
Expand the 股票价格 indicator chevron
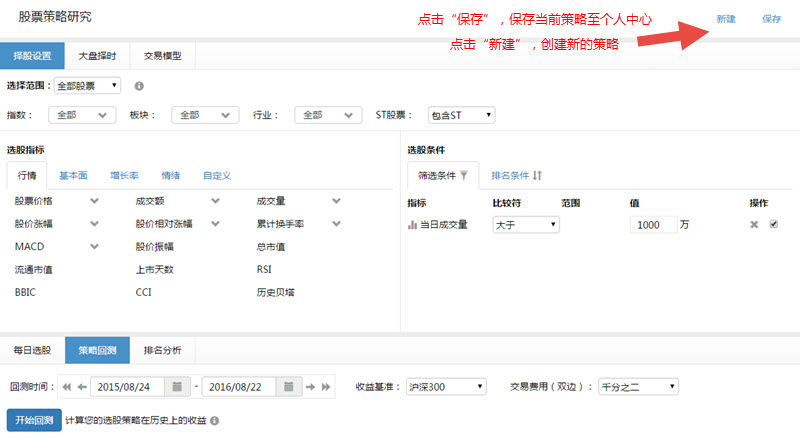click(94, 201)
